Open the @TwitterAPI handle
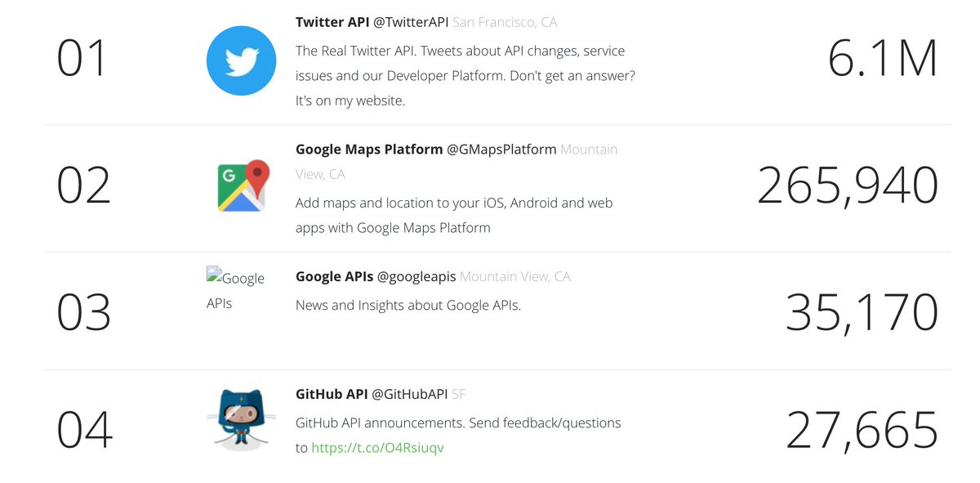The image size is (980, 483). (411, 22)
